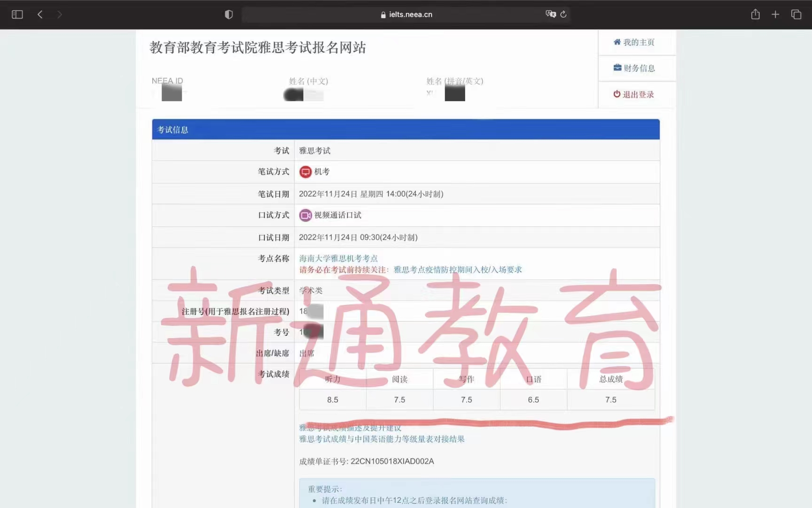The height and width of the screenshot is (508, 812).
Task: Click the reading score 7.5 under 阅读
Action: tap(399, 400)
